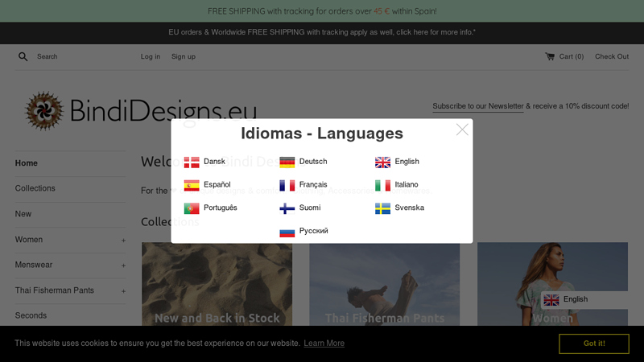Open Menswear category in sidebar
The height and width of the screenshot is (362, 644).
34,265
